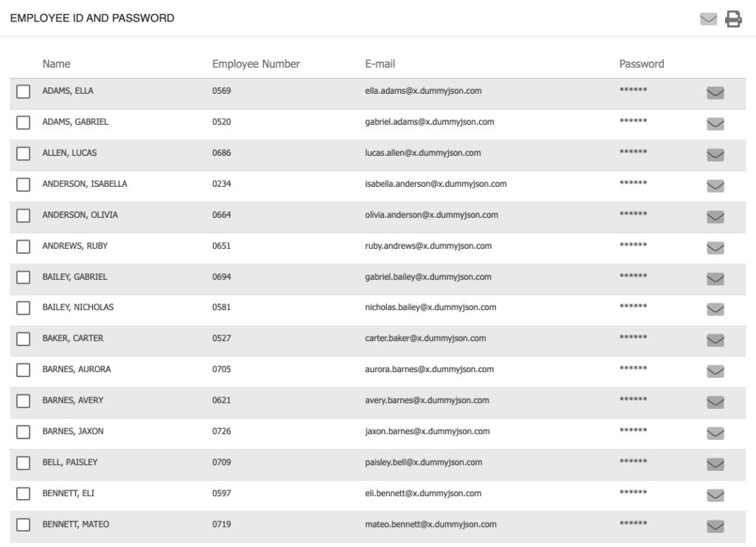The height and width of the screenshot is (547, 756).
Task: Select the Gabriel Adams checkbox
Action: click(23, 123)
